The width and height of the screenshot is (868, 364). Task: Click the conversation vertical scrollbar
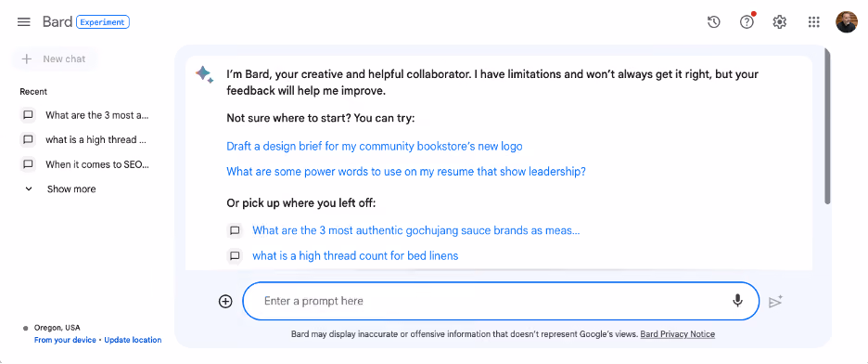(827, 125)
